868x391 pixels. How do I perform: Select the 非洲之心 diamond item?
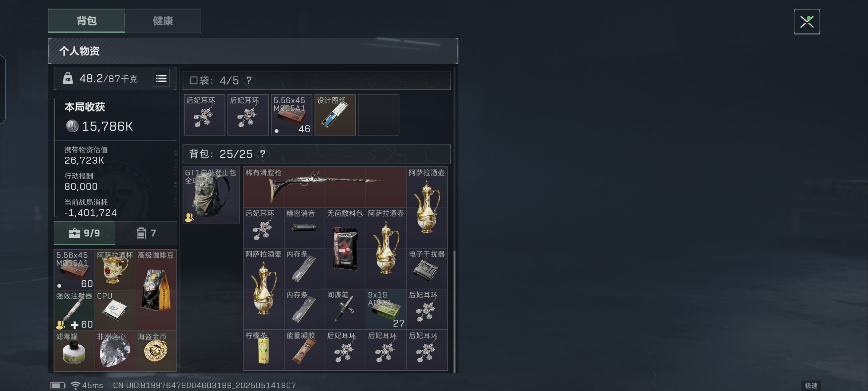coord(115,351)
